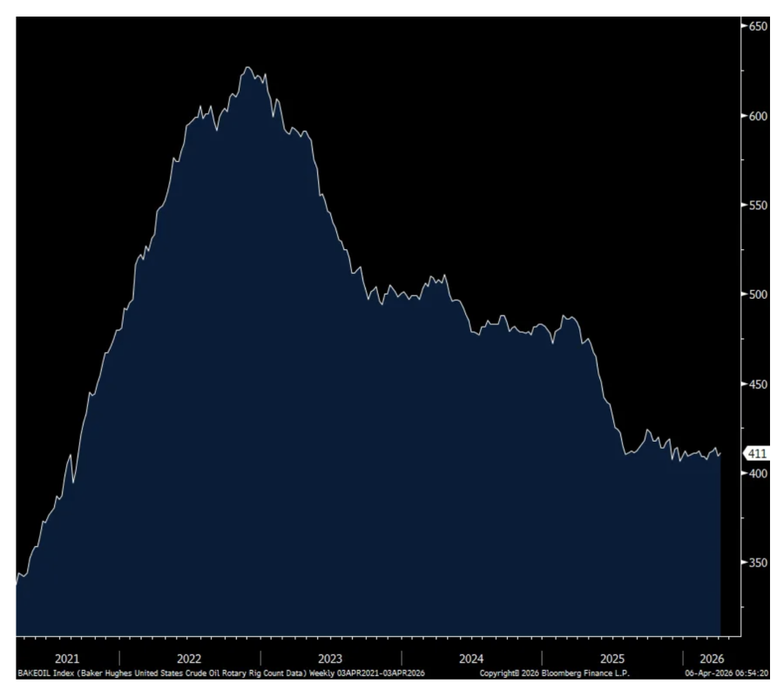Image resolution: width=784 pixels, height=697 pixels.
Task: Click the 2025 year label on timeline
Action: tap(612, 659)
